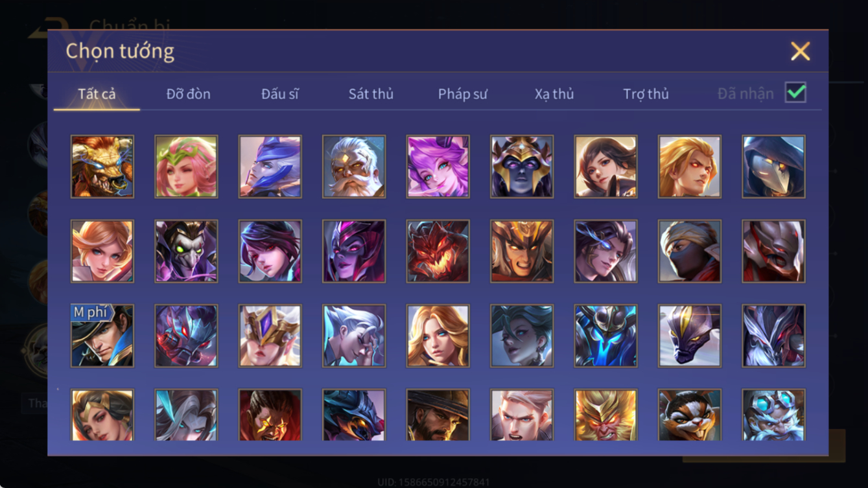Choose the hooded plague doctor hero

[x=773, y=167]
